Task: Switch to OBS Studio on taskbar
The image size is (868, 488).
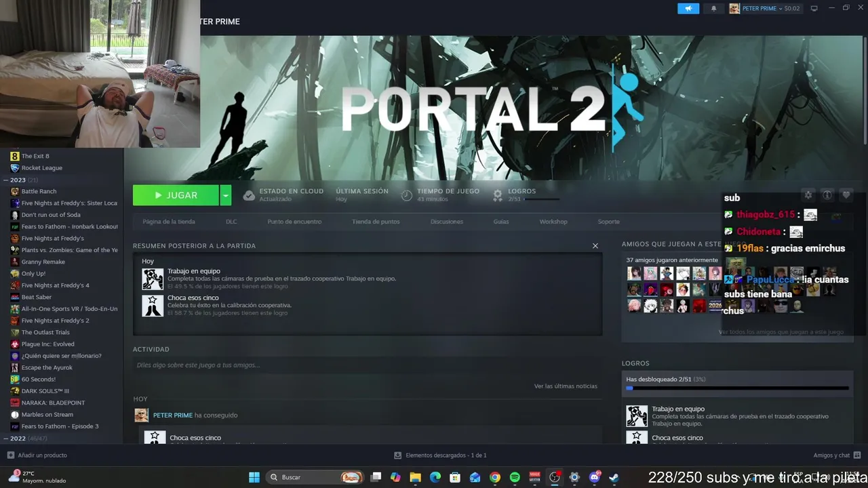Action: click(555, 477)
